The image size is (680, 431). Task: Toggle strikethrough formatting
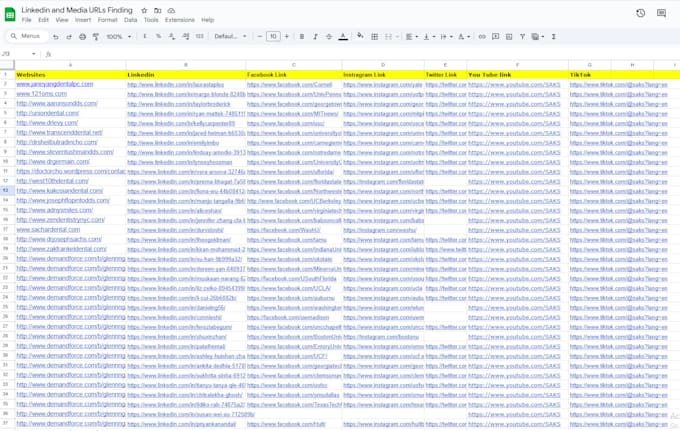[x=329, y=36]
